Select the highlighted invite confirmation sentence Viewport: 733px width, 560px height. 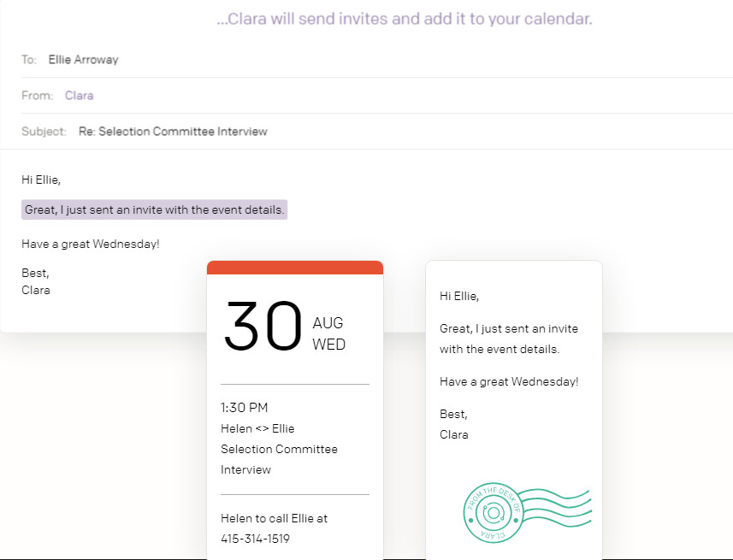point(154,209)
